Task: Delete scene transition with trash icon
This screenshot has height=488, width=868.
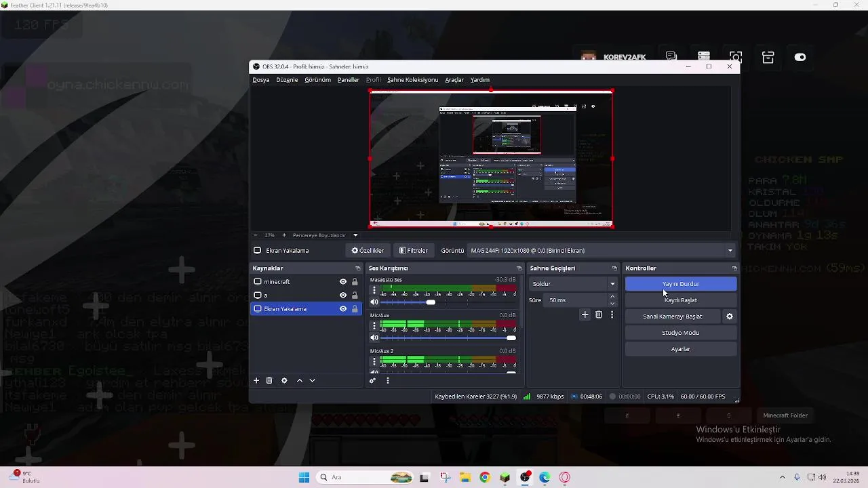Action: click(x=599, y=314)
